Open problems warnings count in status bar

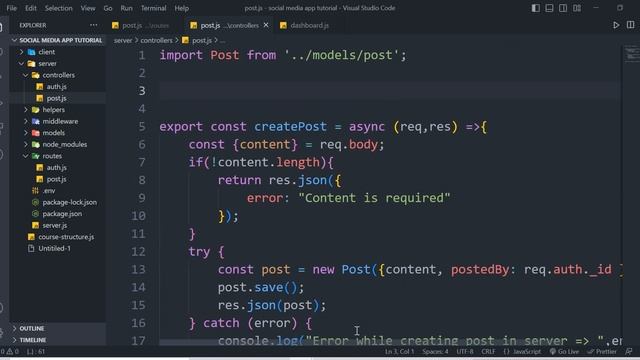point(11,351)
